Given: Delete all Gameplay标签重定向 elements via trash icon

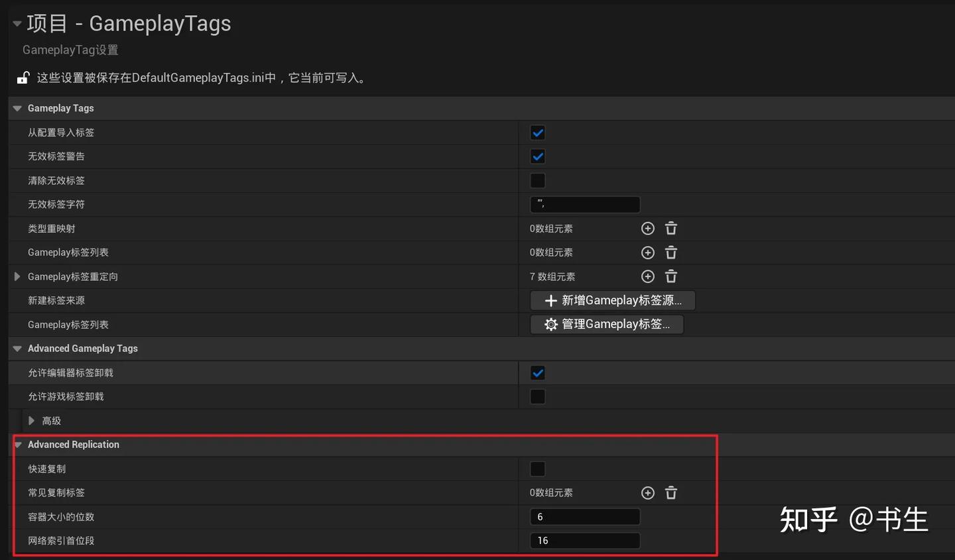Looking at the screenshot, I should [x=671, y=276].
